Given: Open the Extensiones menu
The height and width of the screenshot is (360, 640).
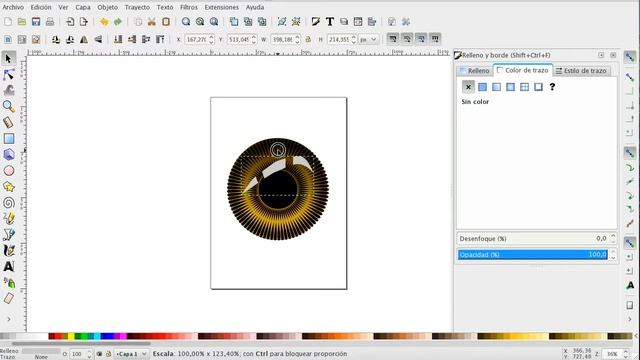Looking at the screenshot, I should pyautogui.click(x=221, y=7).
